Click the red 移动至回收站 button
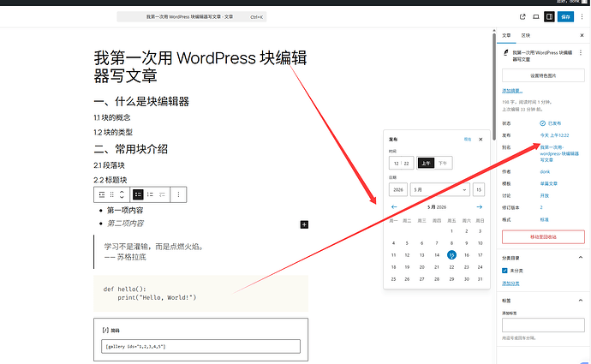 [543, 237]
